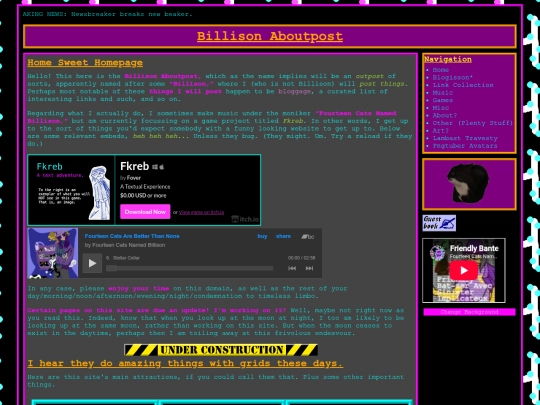Click the Billison Aboutpost title header

pyautogui.click(x=270, y=36)
